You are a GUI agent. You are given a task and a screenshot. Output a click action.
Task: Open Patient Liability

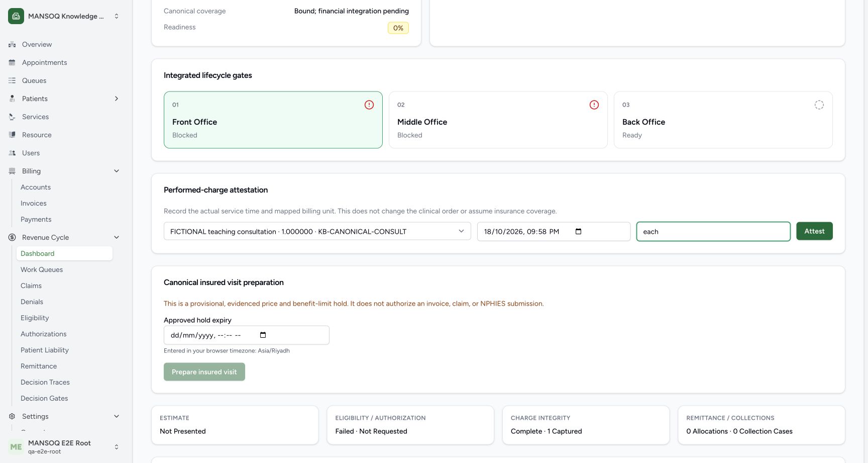tap(45, 350)
